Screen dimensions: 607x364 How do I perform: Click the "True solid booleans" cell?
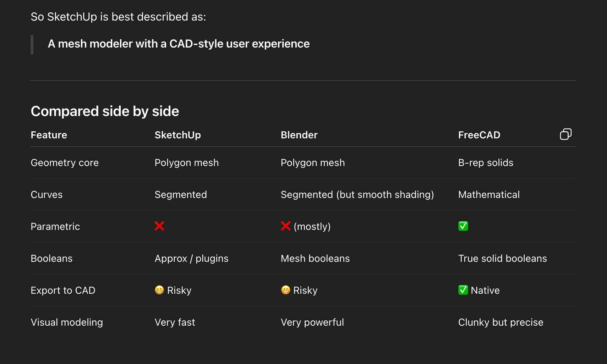pos(502,258)
